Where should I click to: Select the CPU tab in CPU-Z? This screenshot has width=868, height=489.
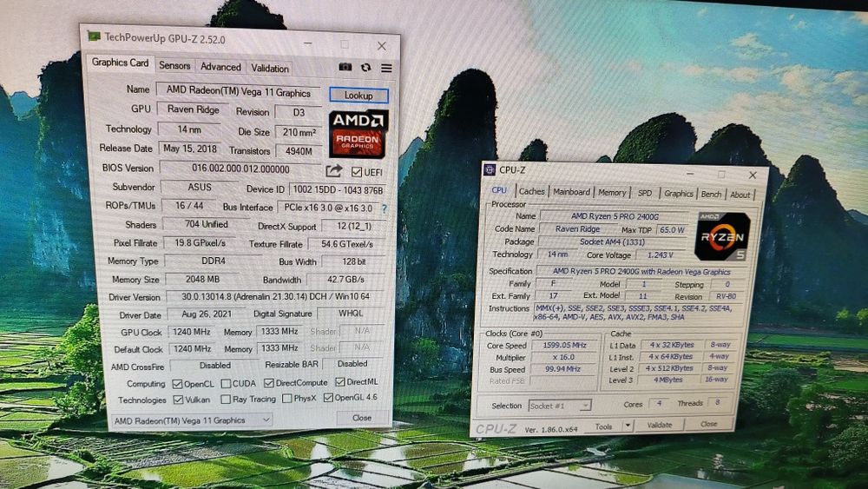click(x=499, y=190)
